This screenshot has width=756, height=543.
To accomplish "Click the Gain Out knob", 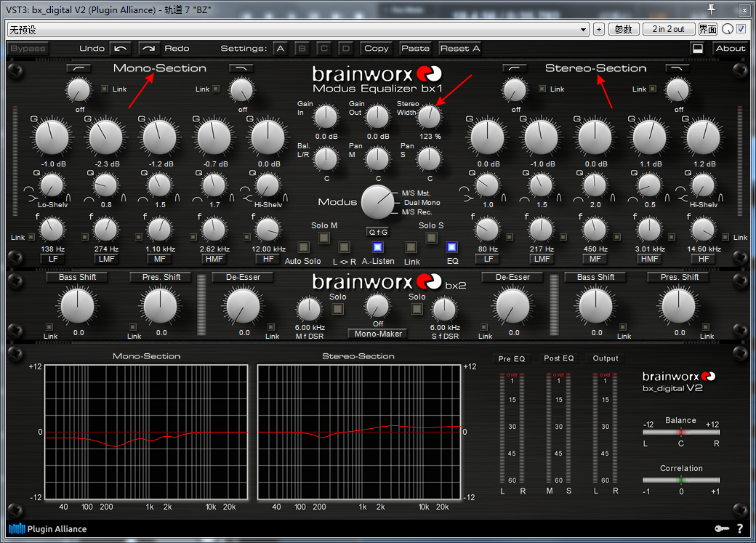I will (x=377, y=117).
